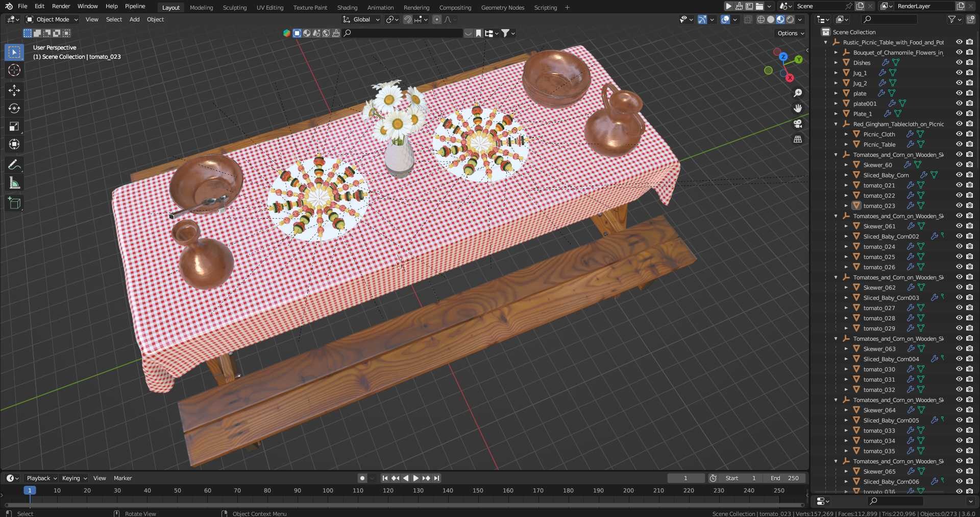
Task: Click the Keying button in timeline
Action: click(74, 478)
